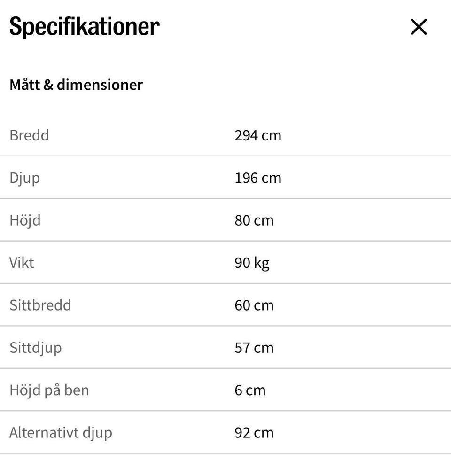Click the word Mått in subheading

[x=24, y=85]
